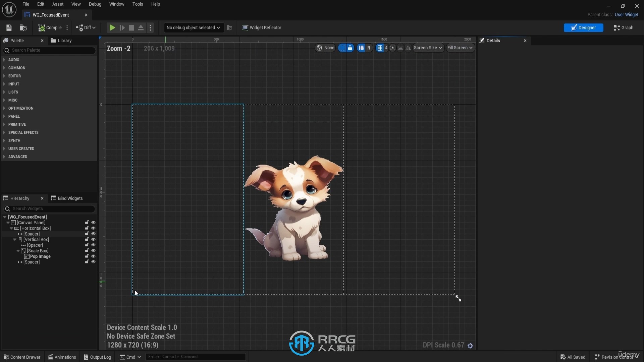Open the play options three-dot menu
644x362 pixels.
point(150,27)
